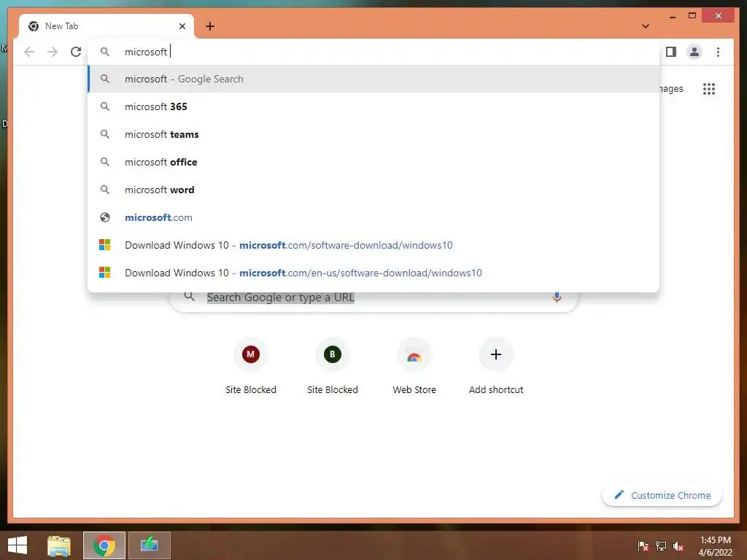Open the Action Center flag icon
Image resolution: width=747 pixels, height=560 pixels.
pos(643,546)
